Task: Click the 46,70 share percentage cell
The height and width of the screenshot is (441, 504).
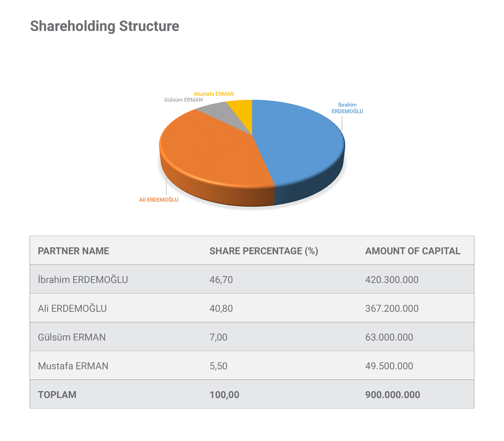Action: 221,280
